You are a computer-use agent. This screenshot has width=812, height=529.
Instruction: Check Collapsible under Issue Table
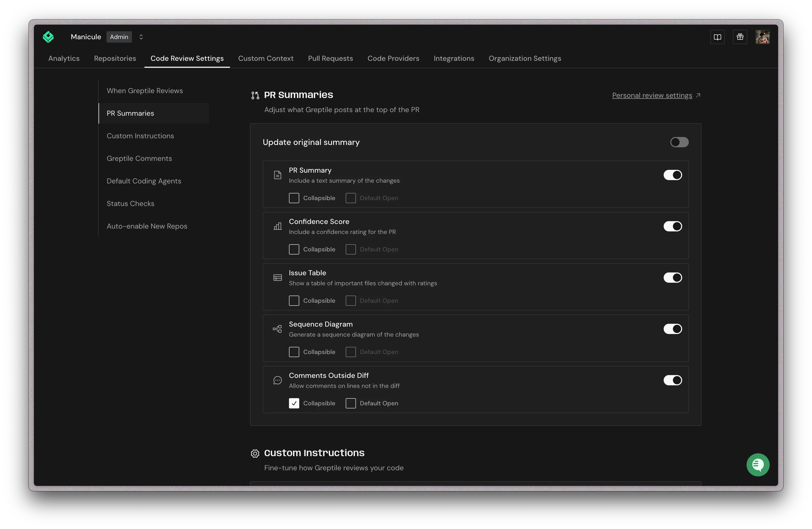pyautogui.click(x=294, y=301)
